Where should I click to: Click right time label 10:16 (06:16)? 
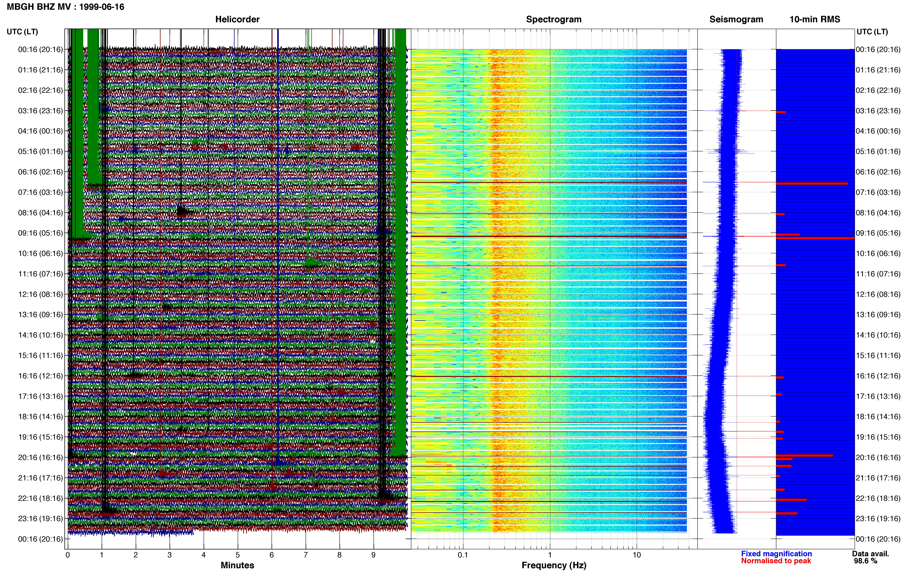coord(878,253)
